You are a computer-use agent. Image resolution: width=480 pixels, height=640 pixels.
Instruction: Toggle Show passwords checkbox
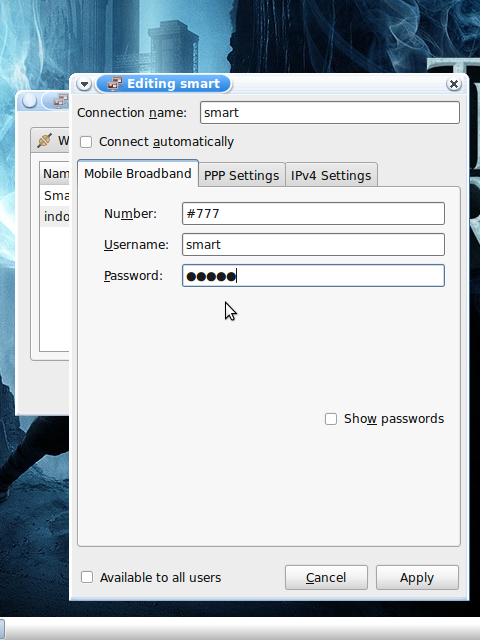pyautogui.click(x=331, y=419)
